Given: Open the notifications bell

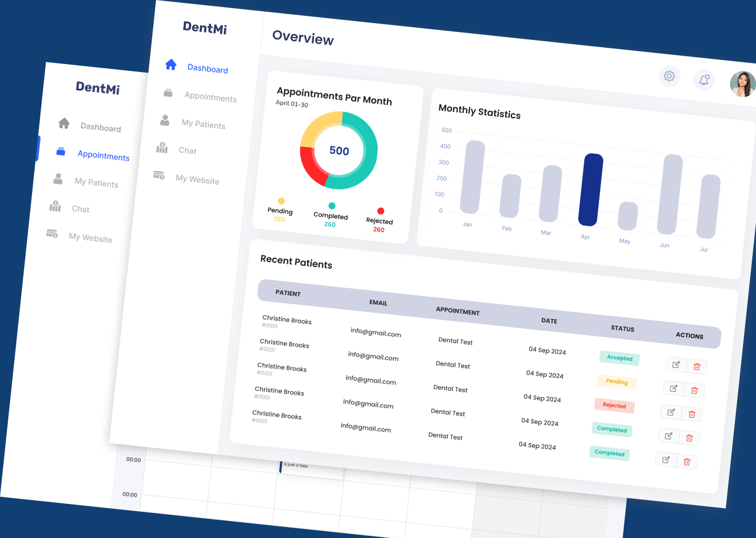Looking at the screenshot, I should coord(704,80).
